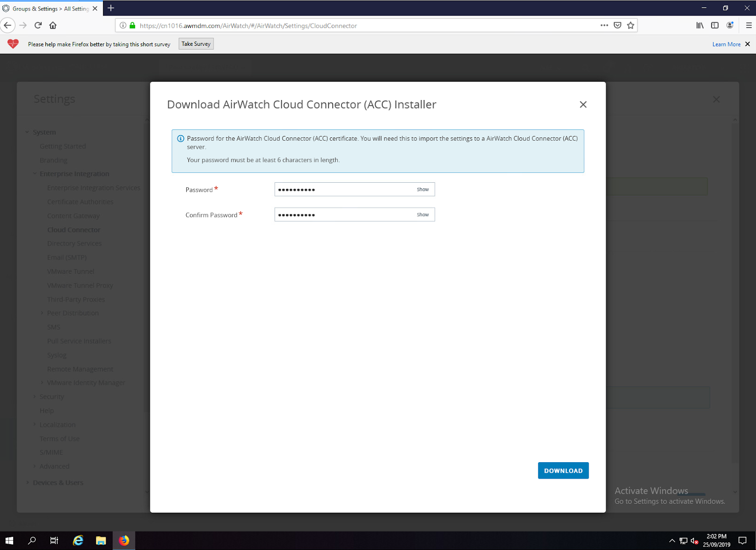
Task: Bookmark this page with the star
Action: click(631, 25)
